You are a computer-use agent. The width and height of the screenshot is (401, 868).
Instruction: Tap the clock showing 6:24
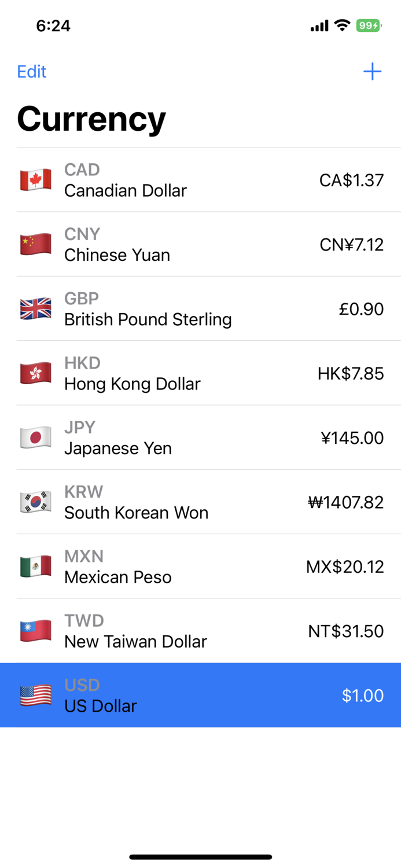(54, 25)
